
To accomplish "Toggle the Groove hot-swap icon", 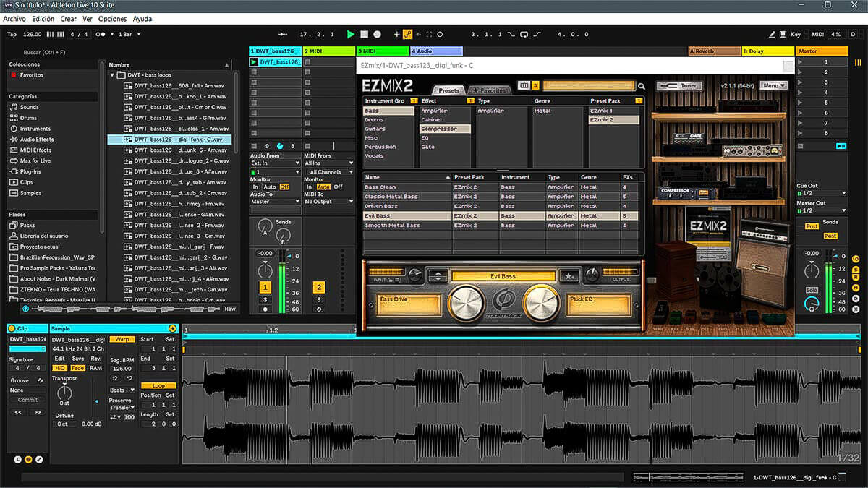I will pyautogui.click(x=40, y=380).
